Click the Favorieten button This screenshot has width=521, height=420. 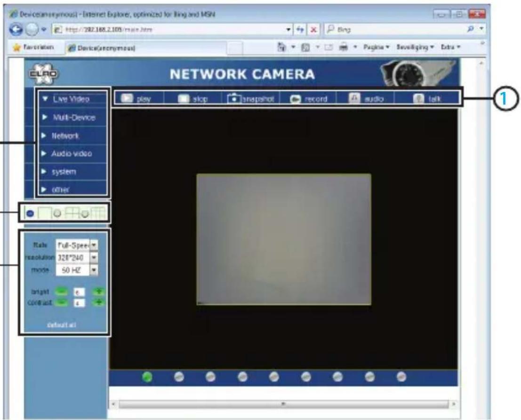[33, 48]
